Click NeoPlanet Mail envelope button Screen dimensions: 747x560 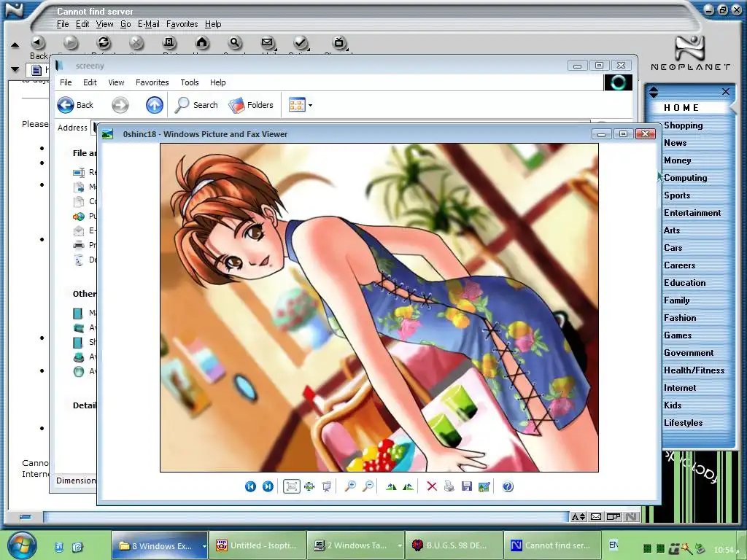[267, 43]
